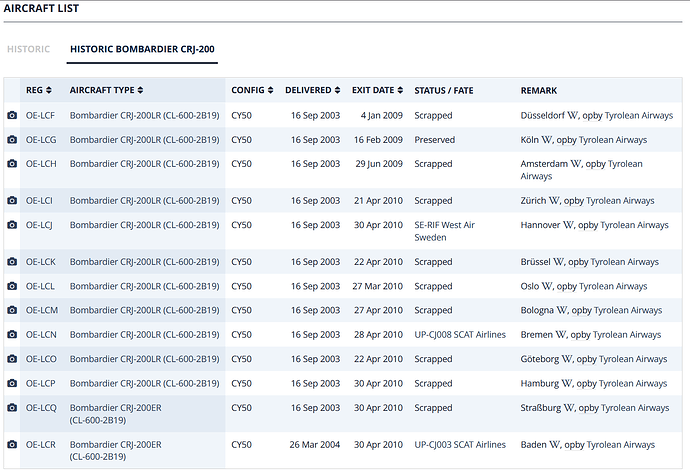Click exit date '27 Mar 2010'
690x473 pixels.
[378, 286]
